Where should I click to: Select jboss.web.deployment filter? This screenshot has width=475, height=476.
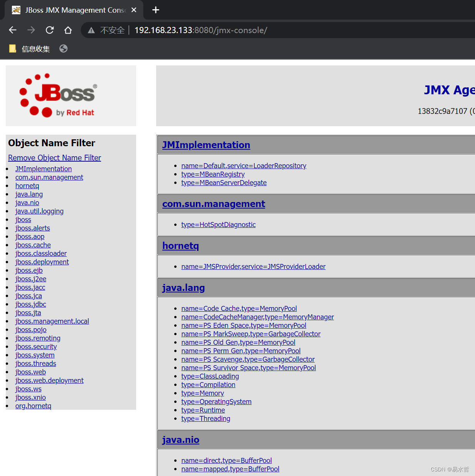(50, 381)
